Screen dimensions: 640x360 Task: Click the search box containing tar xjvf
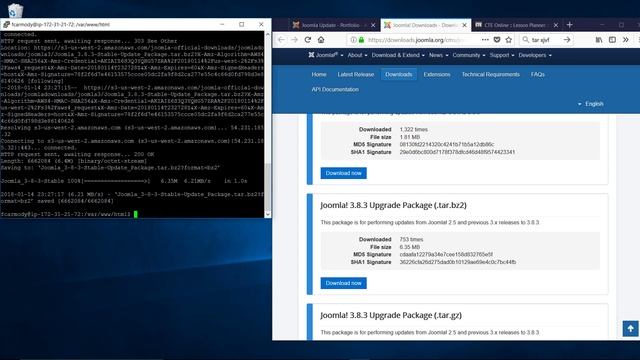(545, 40)
